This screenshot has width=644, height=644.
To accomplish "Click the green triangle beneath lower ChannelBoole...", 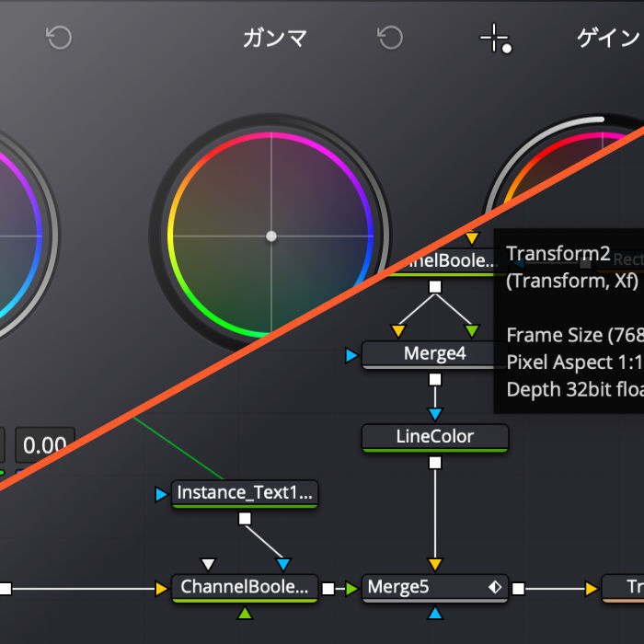I will point(245,614).
